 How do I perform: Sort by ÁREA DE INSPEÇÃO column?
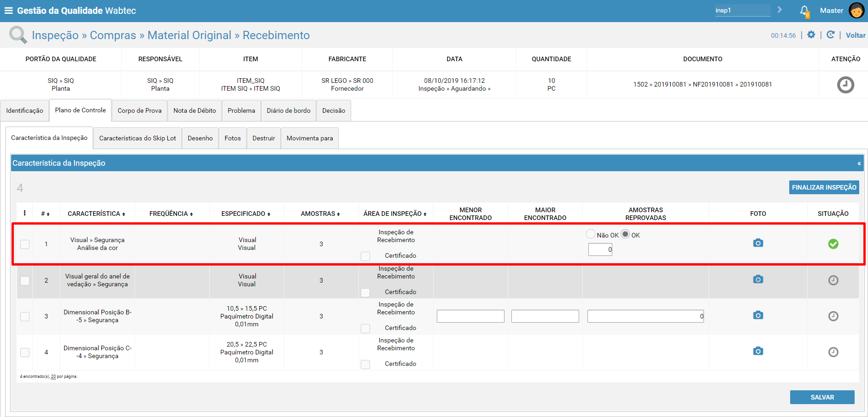(395, 214)
